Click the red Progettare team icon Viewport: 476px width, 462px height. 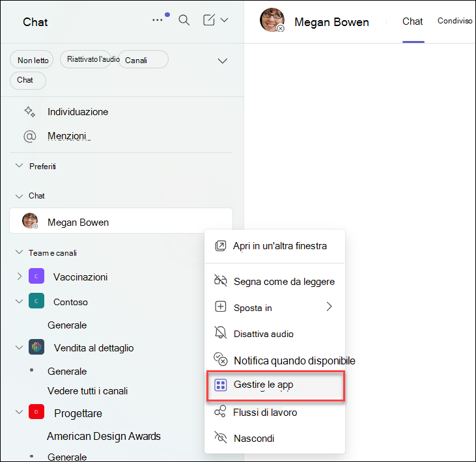[x=36, y=412]
